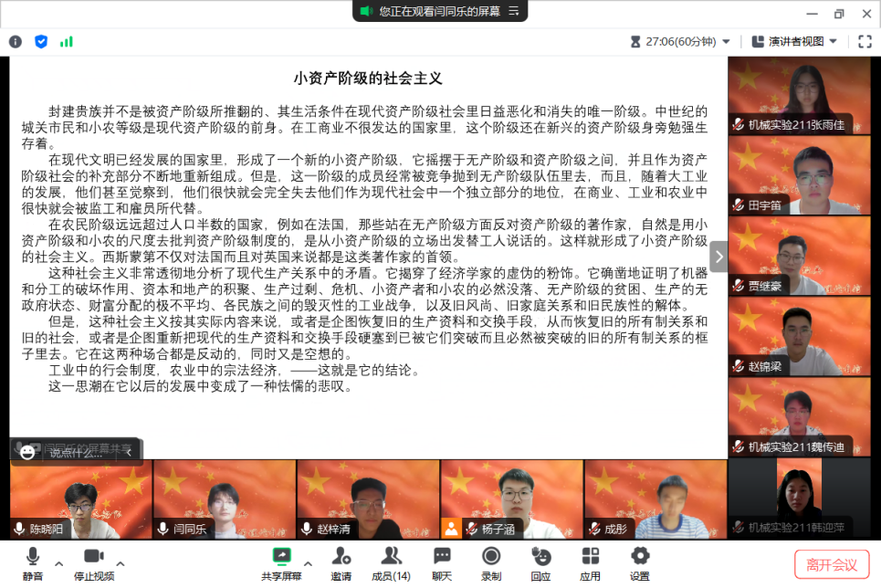Image resolution: width=881 pixels, height=588 pixels.
Task: Open the 聊天 chat panel
Action: (x=442, y=563)
